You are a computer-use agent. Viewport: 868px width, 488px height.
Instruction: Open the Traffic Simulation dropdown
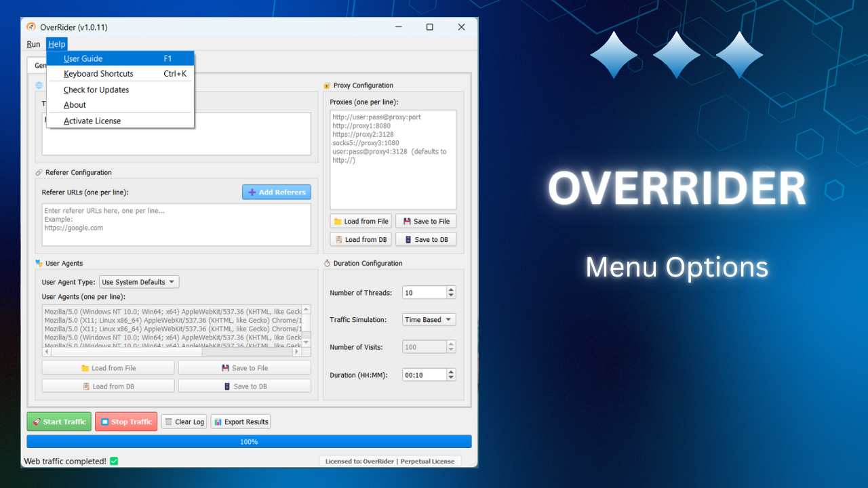(x=429, y=319)
